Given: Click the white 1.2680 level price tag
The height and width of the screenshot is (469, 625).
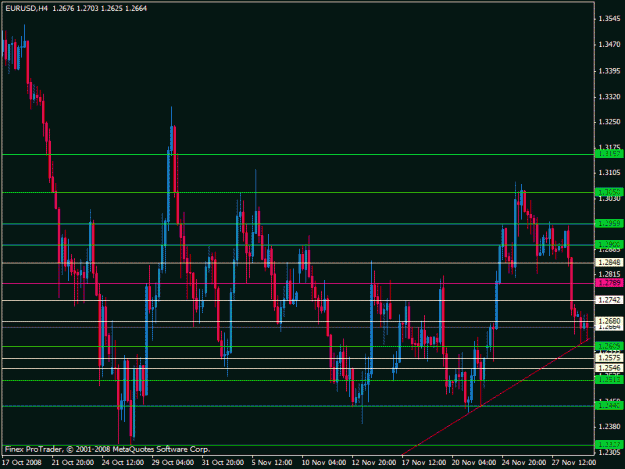Looking at the screenshot, I should (609, 321).
